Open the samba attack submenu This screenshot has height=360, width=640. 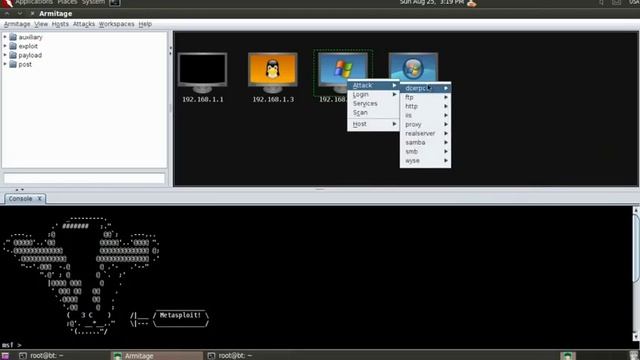click(425, 142)
